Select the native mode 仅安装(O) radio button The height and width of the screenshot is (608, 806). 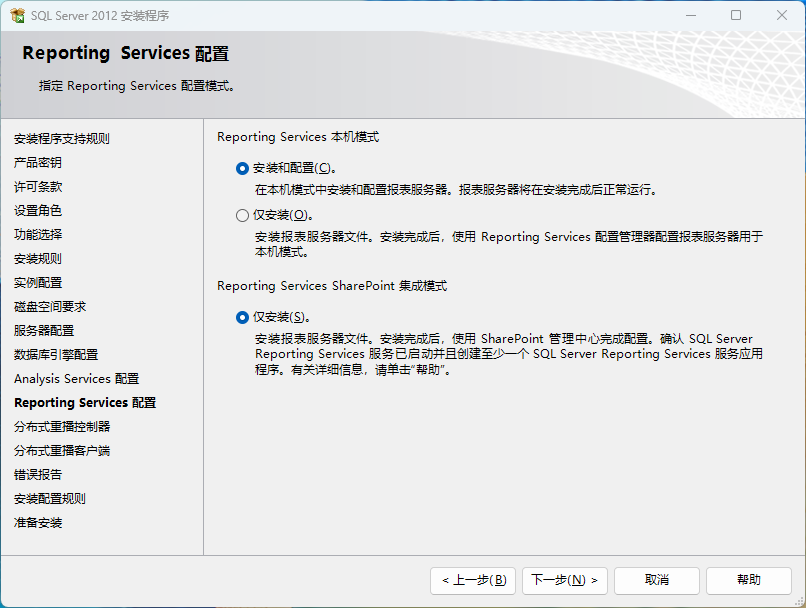242,215
